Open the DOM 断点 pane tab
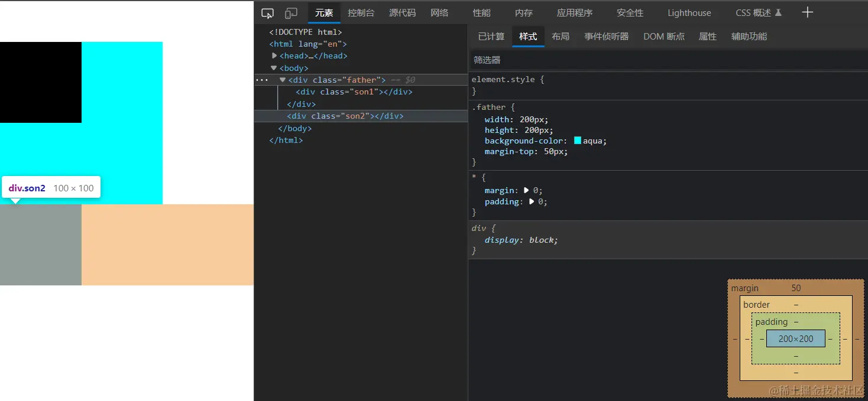This screenshot has width=868, height=401. 664,37
